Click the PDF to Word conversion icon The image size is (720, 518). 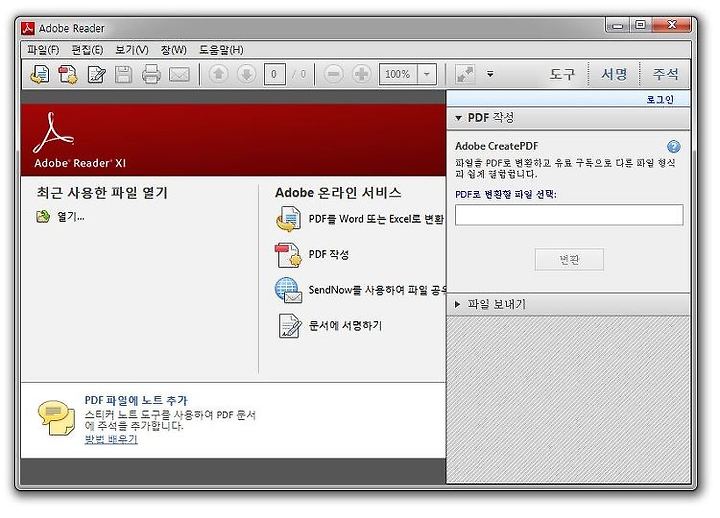pos(288,219)
